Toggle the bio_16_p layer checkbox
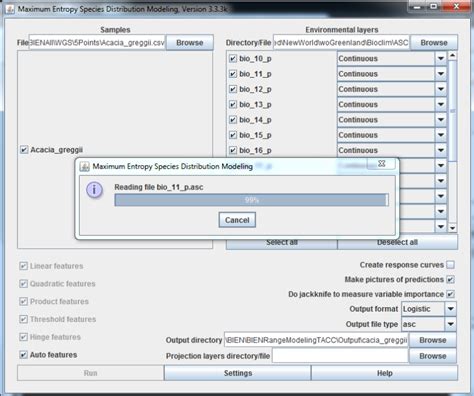 [233, 151]
